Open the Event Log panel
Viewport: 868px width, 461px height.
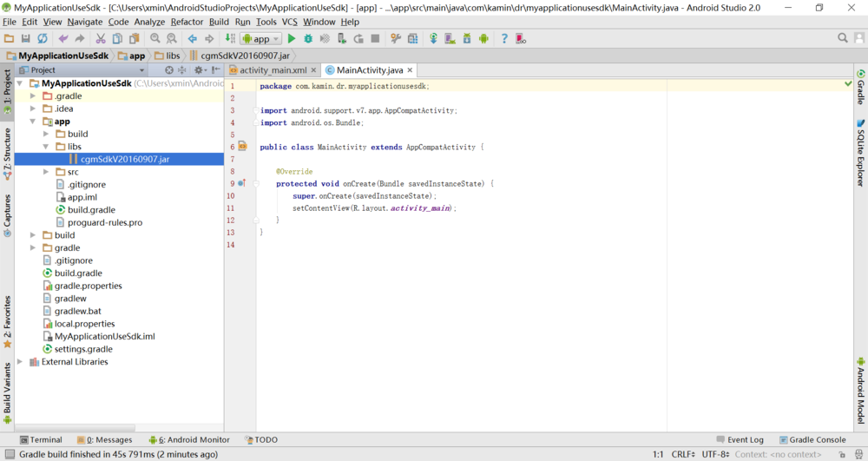click(740, 440)
